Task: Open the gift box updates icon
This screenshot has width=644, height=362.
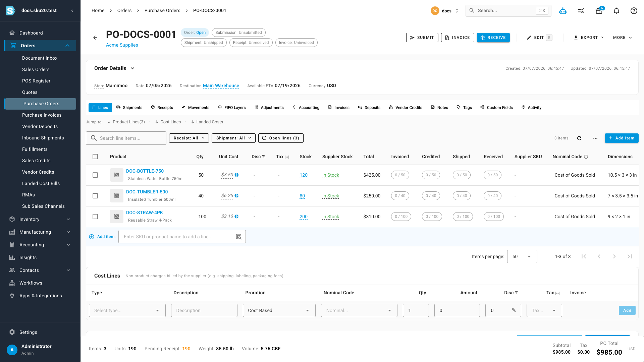Action: click(599, 11)
